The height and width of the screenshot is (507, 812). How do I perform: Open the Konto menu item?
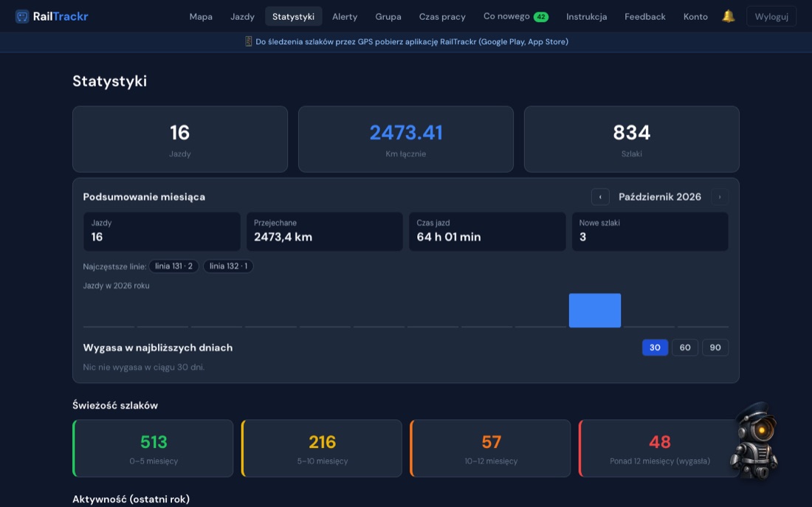click(x=695, y=16)
